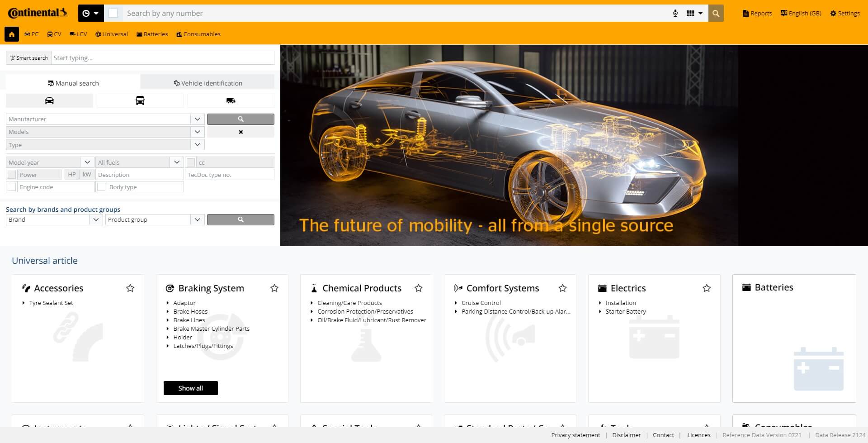Select the van light commercial vehicle icon
The width and height of the screenshot is (868, 443).
(231, 100)
